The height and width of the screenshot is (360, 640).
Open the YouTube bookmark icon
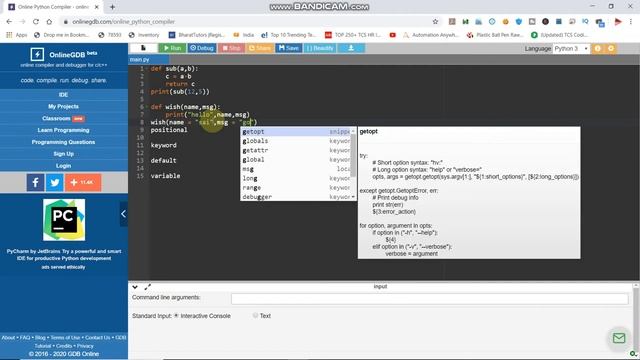[393, 35]
